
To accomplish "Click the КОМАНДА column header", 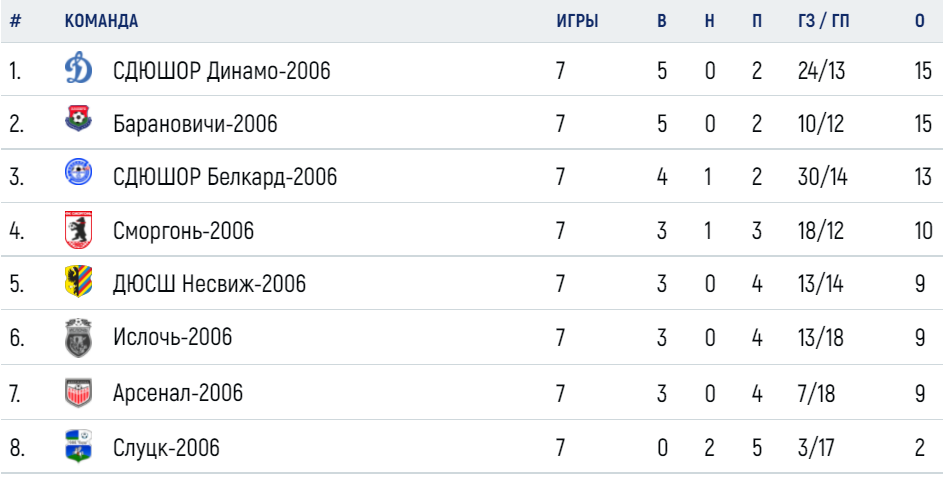I will point(101,21).
